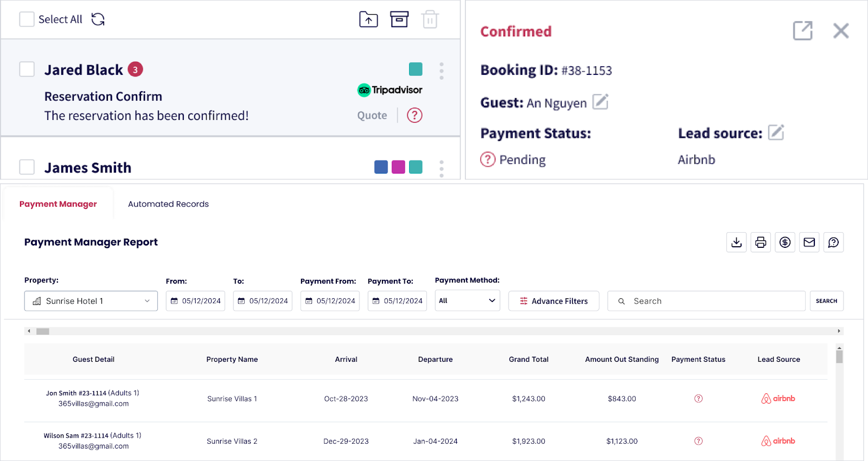Tick the checkbox for Jared Black

click(x=27, y=69)
